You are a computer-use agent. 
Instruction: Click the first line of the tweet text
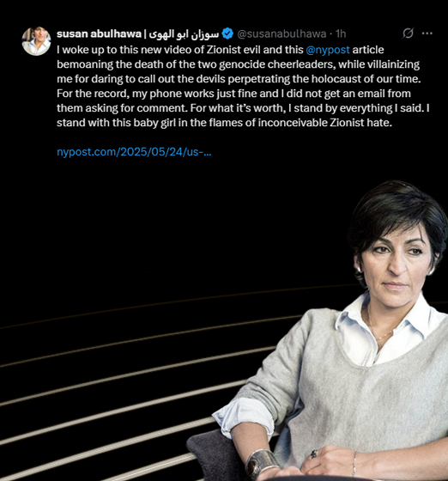coord(221,50)
